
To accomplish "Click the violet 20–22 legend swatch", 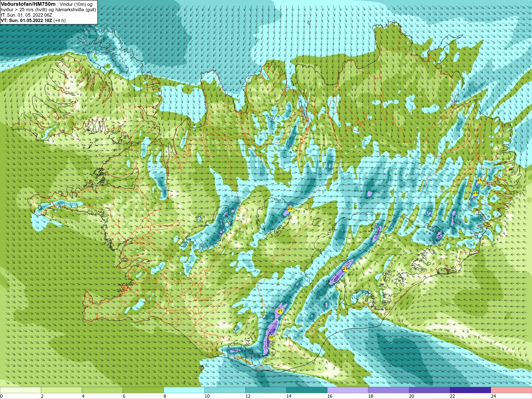I will point(430,390).
